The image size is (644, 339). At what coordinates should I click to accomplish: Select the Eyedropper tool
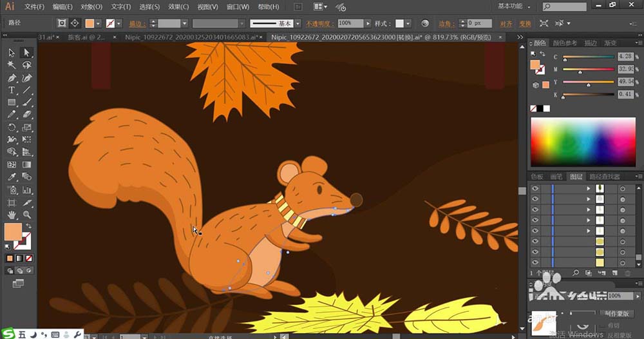tap(12, 177)
